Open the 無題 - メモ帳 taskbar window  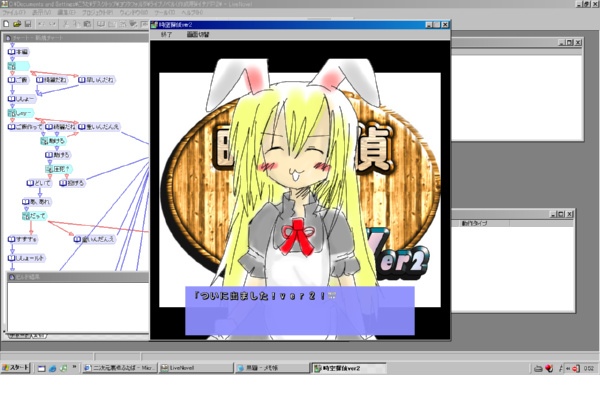point(263,369)
